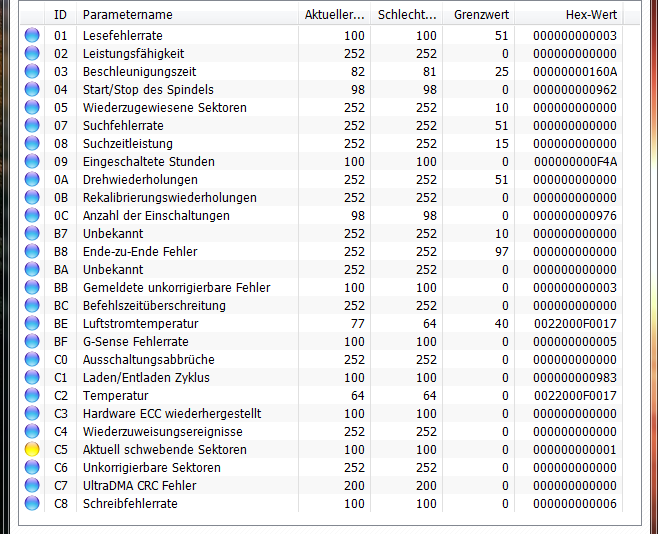Select the Ausschaltungsabbrüche parameter name
This screenshot has height=534, width=658.
tap(149, 360)
